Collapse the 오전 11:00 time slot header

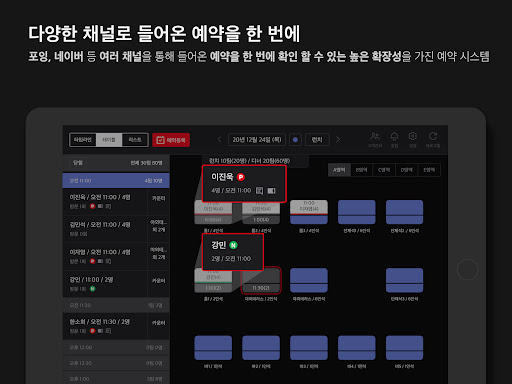pos(116,181)
